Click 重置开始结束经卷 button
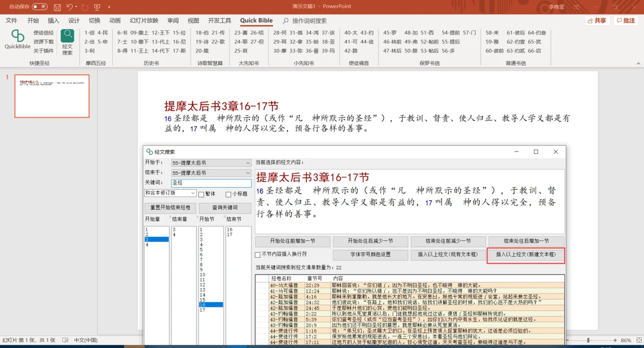 pyautogui.click(x=170, y=208)
